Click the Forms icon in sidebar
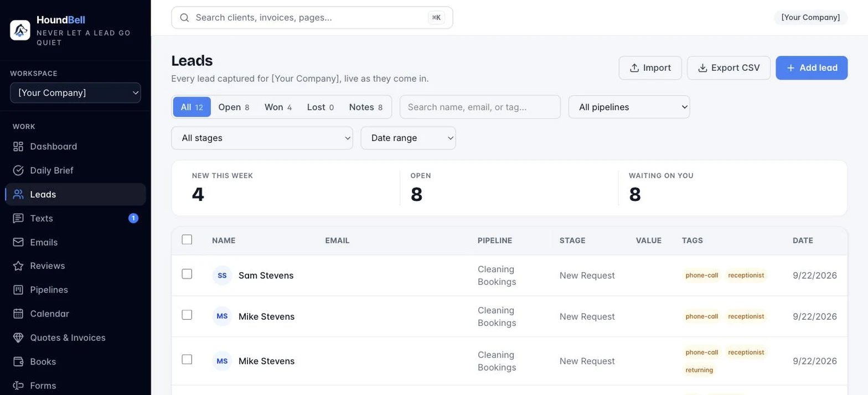868x395 pixels. click(18, 386)
